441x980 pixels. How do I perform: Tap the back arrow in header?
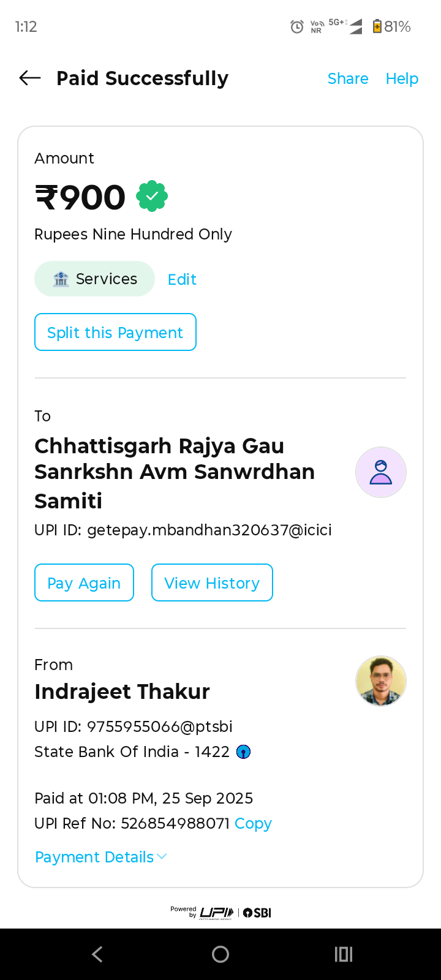tap(30, 78)
